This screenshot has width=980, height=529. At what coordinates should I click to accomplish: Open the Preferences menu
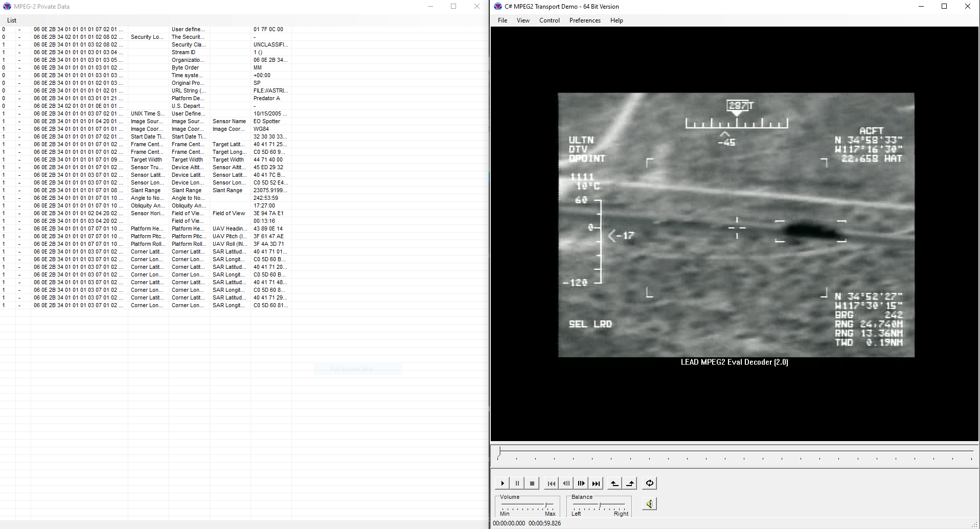click(x=585, y=20)
